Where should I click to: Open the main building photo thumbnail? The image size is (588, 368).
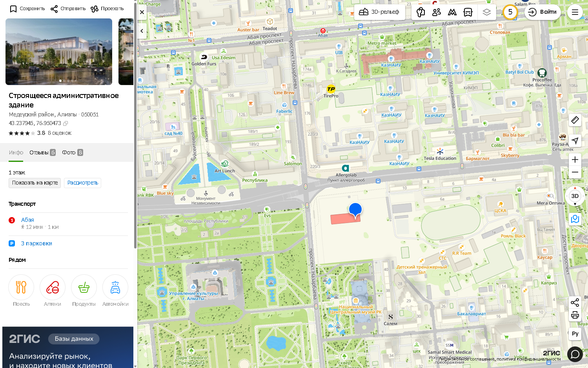[59, 52]
